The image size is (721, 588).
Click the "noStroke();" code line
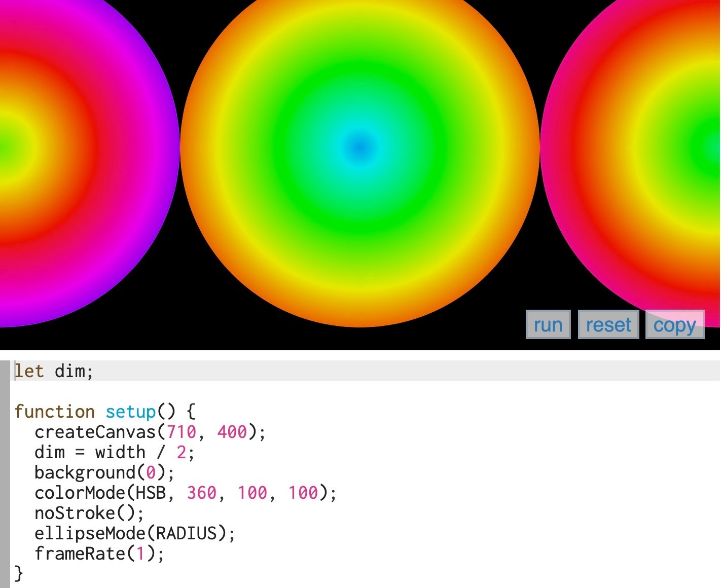89,513
